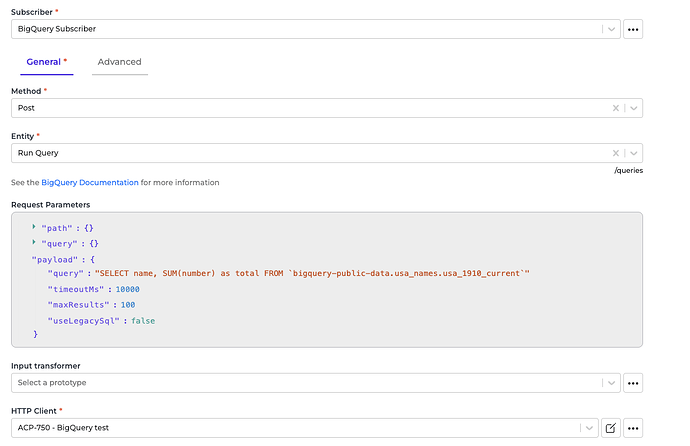Viewport: 690px width, 446px height.
Task: Switch to the Advanced tab
Action: tap(119, 62)
